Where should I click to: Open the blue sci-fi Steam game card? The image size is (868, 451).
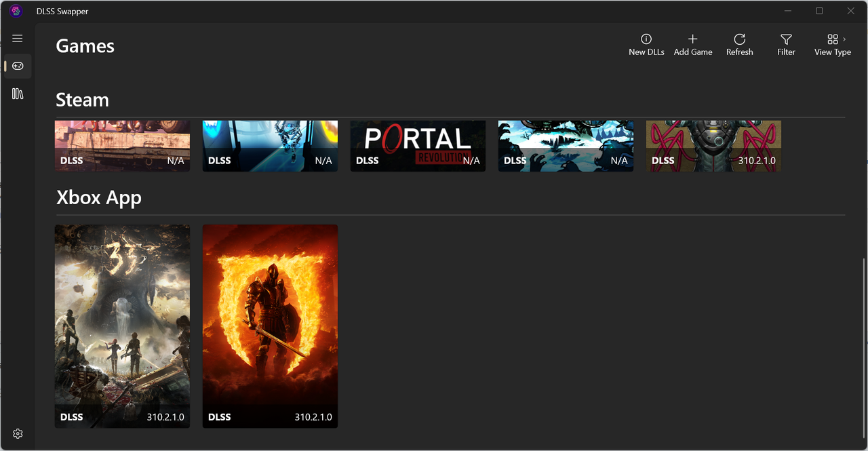[270, 146]
